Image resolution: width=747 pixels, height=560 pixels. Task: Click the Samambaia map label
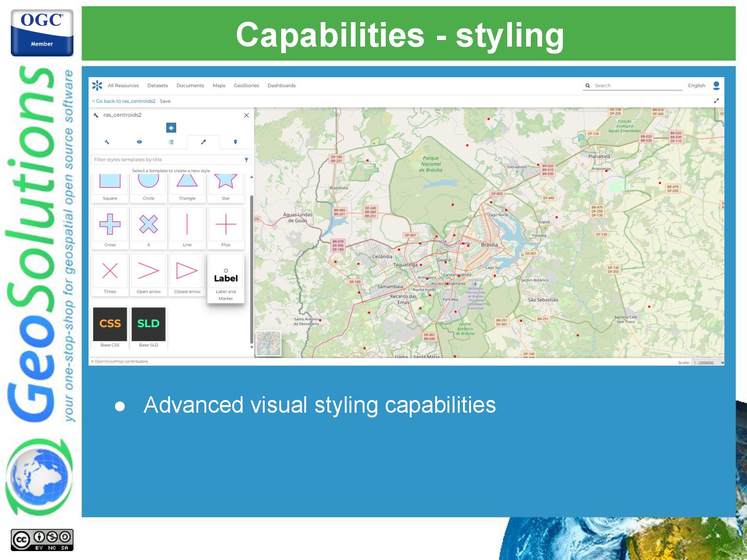[x=390, y=286]
